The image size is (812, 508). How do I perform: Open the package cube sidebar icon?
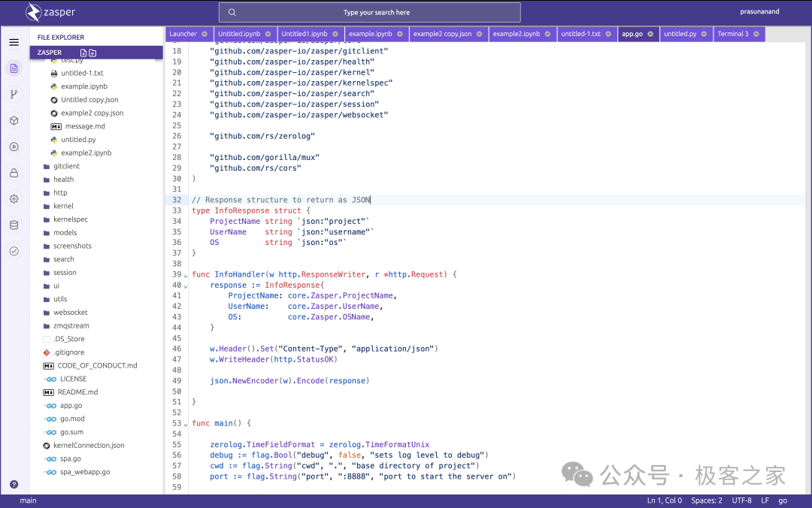coord(14,121)
